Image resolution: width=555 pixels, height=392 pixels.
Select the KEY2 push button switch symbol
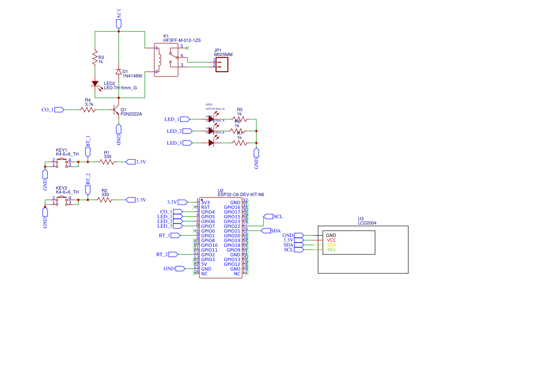(x=62, y=200)
